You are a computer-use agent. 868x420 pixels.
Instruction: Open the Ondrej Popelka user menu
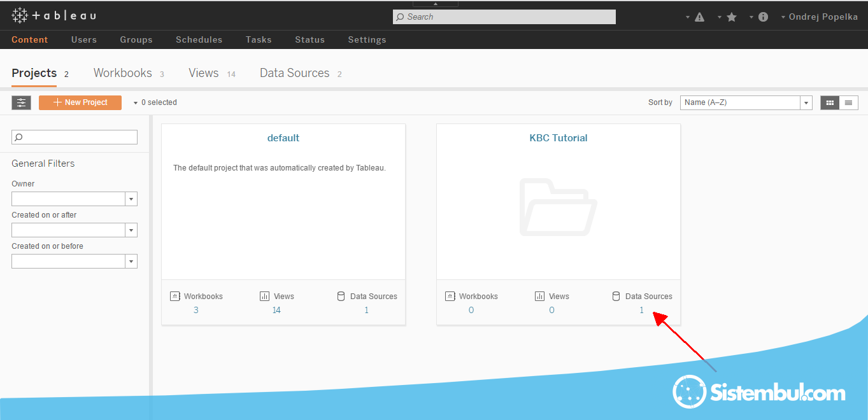coord(820,17)
